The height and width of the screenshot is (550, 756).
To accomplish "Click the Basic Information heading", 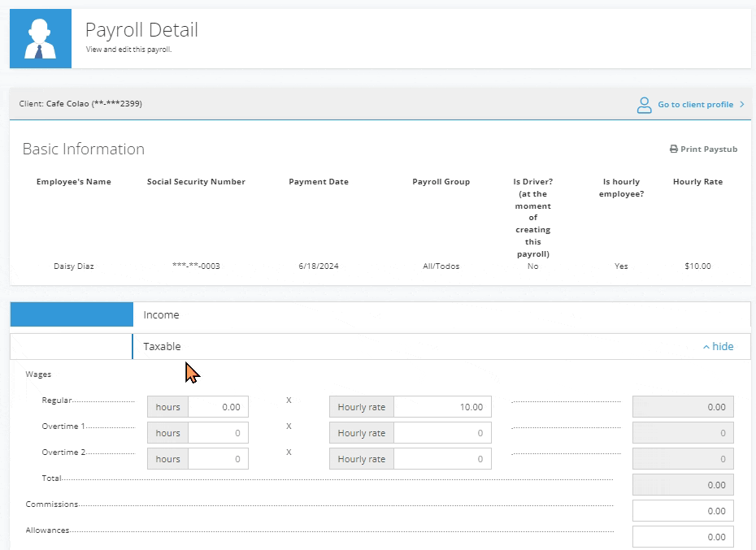I will pos(84,149).
